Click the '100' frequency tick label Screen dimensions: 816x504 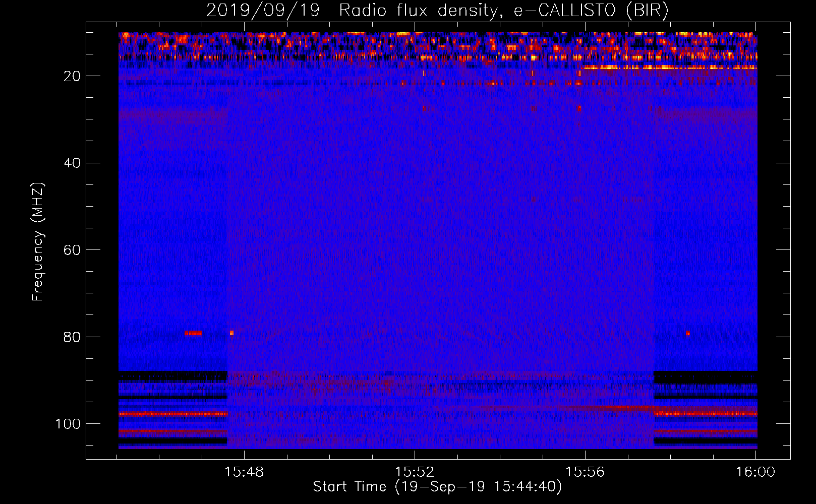pos(68,424)
